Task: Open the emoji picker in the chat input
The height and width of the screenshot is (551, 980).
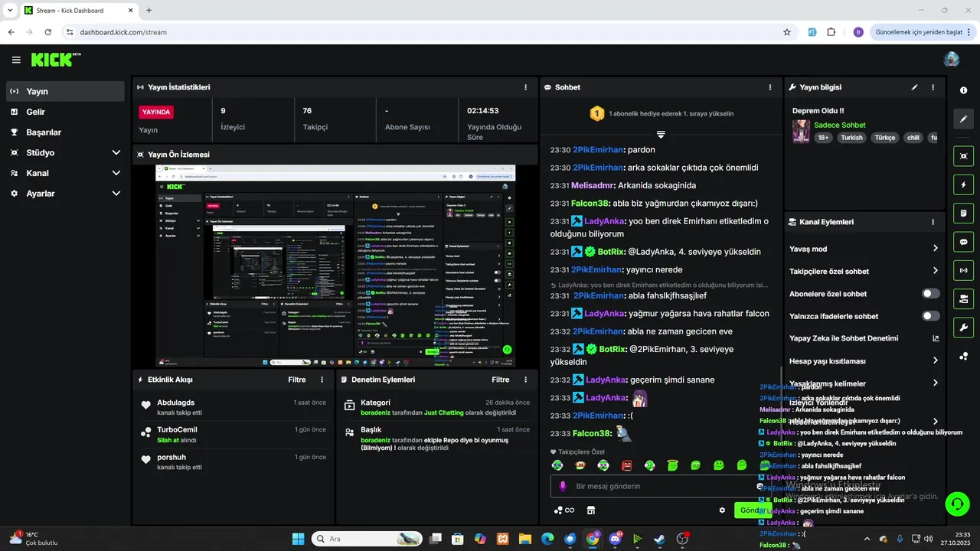Action: tap(760, 486)
